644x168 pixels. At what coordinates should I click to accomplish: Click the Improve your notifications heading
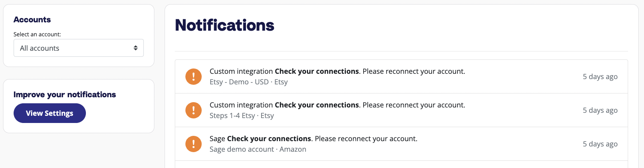pyautogui.click(x=65, y=95)
